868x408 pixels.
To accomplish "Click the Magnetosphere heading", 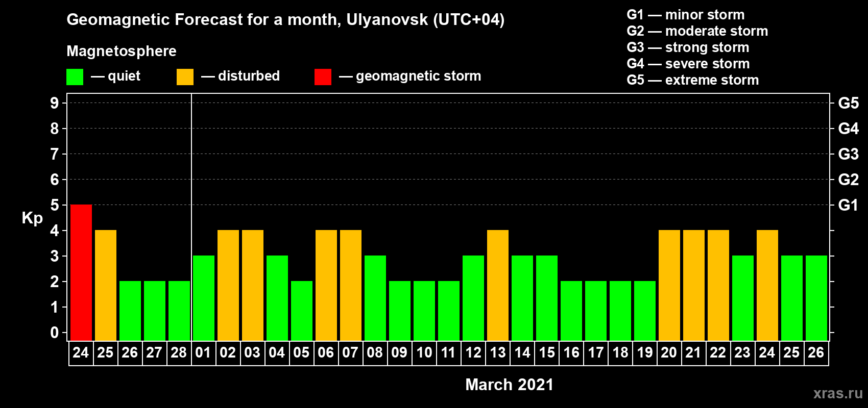I will pos(122,51).
